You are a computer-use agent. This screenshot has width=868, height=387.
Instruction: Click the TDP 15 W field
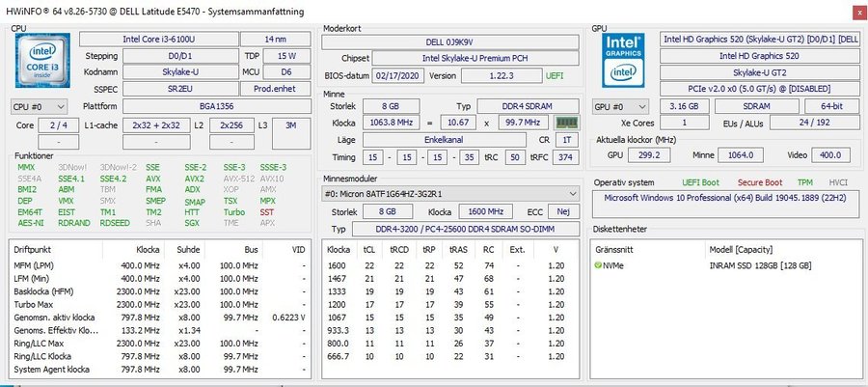click(286, 56)
